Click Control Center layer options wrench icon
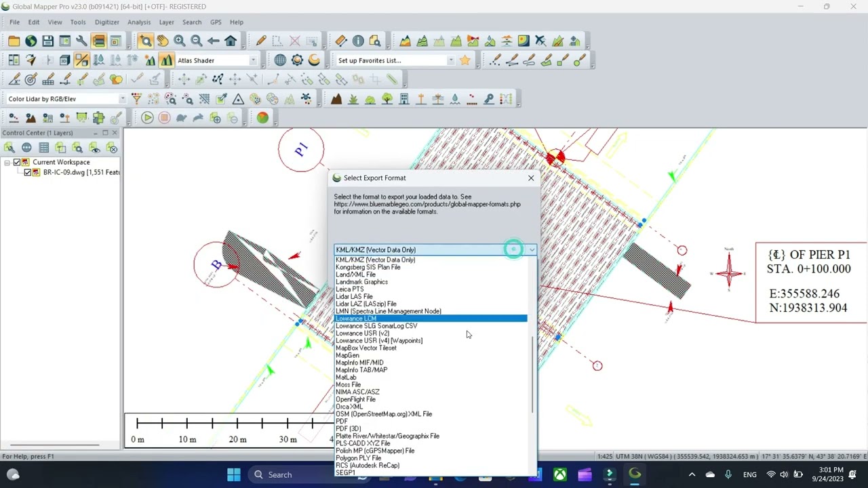This screenshot has width=868, height=488. click(9, 148)
